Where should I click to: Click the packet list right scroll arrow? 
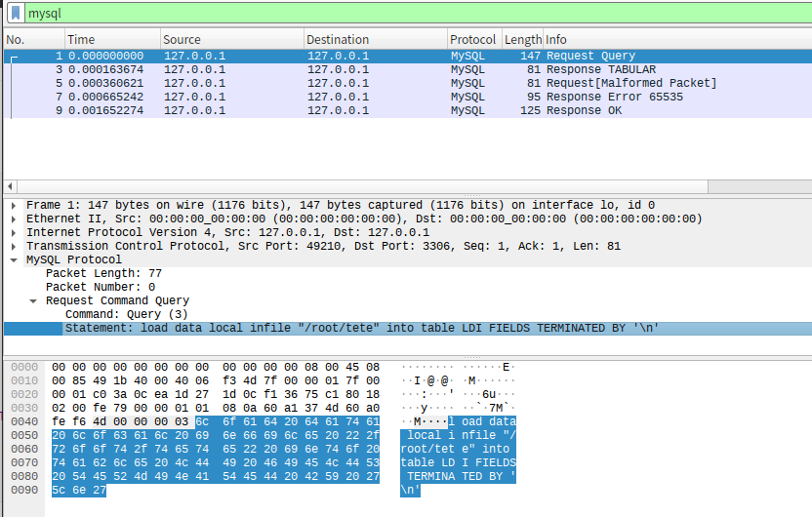805,185
